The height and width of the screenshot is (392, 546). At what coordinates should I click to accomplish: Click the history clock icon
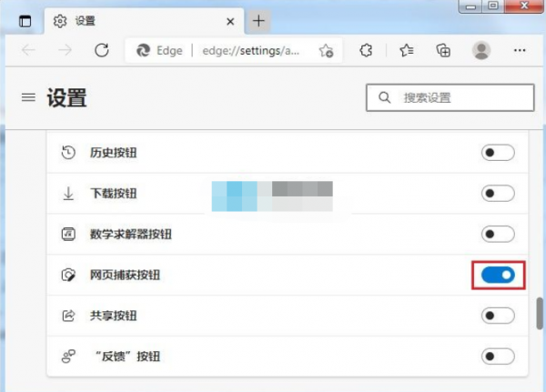click(x=68, y=153)
